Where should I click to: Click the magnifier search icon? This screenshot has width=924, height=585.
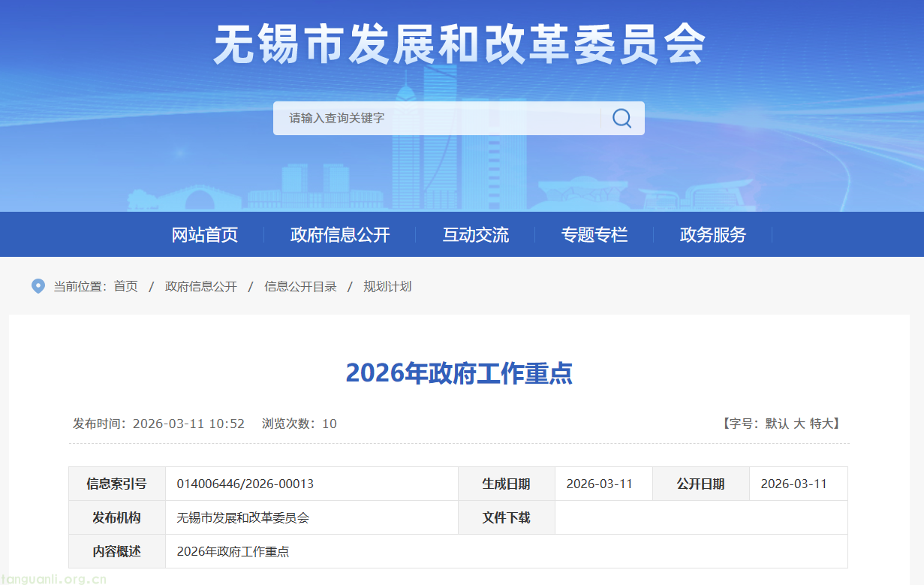pos(622,119)
